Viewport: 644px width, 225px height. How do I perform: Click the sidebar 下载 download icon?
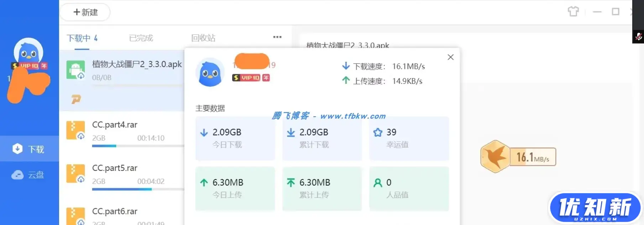click(17, 149)
